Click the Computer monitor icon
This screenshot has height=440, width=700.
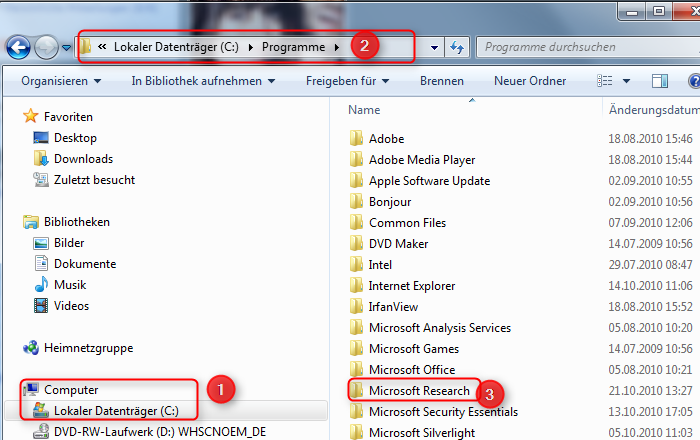[31, 390]
